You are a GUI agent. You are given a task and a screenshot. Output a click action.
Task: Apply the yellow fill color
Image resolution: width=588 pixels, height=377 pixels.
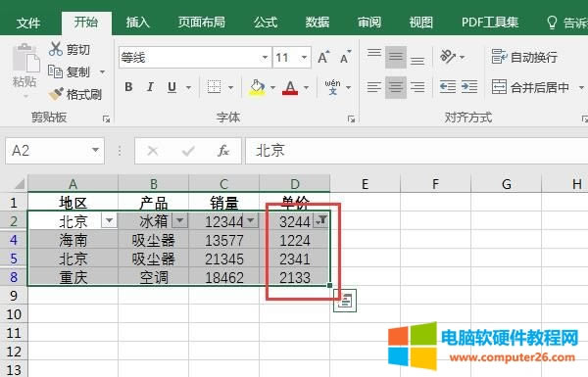click(257, 87)
